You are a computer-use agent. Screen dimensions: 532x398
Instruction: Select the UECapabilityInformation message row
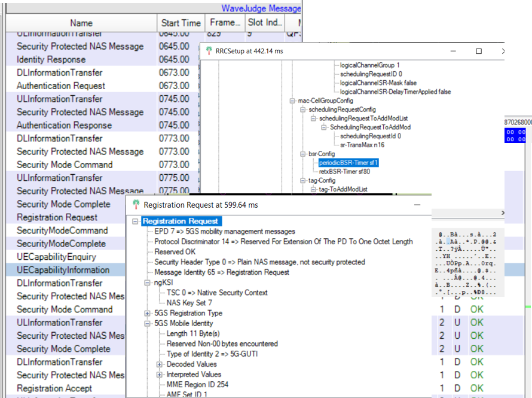click(63, 270)
